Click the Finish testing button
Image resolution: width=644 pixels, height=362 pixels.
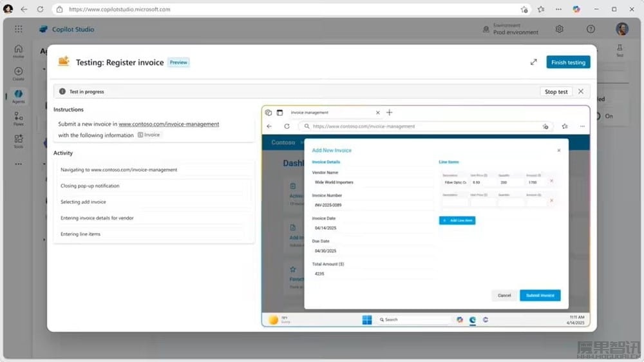pyautogui.click(x=568, y=62)
